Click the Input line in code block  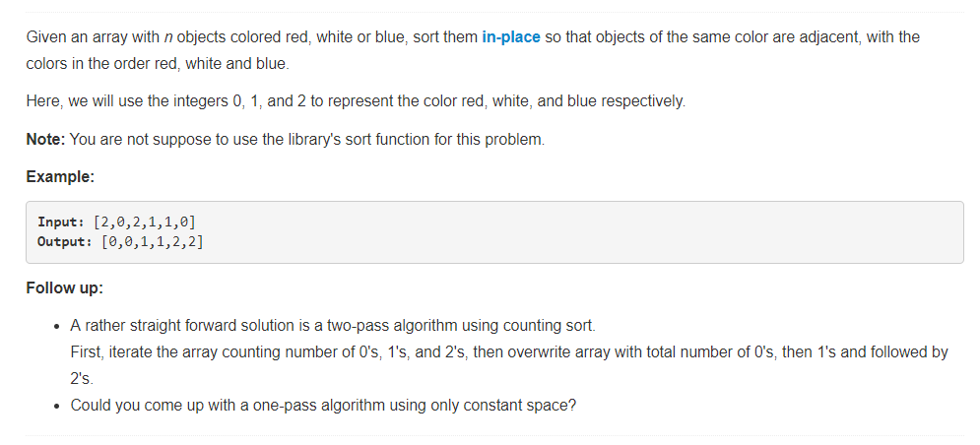pos(117,222)
